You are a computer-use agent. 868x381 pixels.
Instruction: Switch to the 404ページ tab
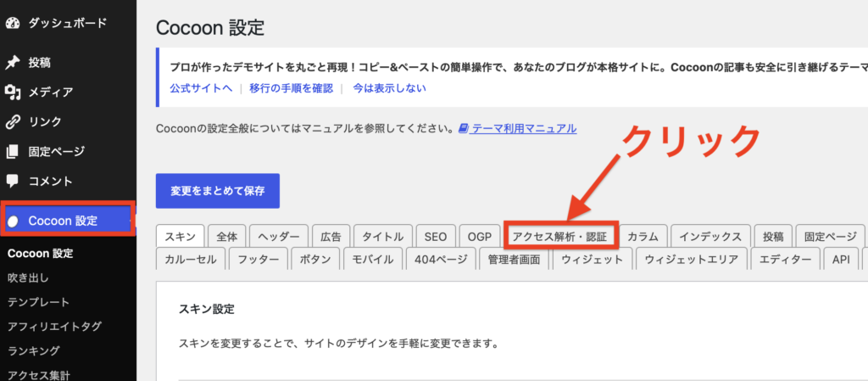pos(441,259)
